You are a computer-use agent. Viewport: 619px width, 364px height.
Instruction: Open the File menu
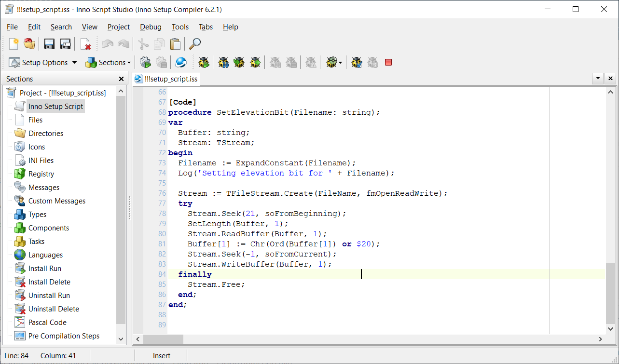point(12,27)
